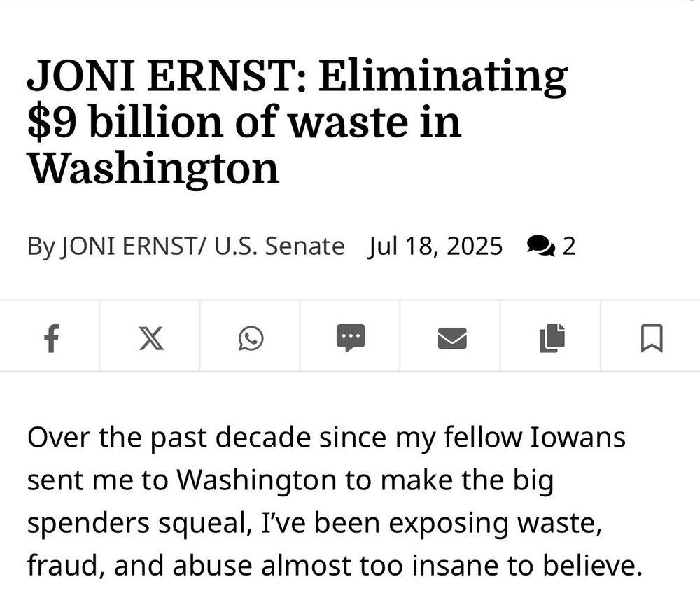The image size is (700, 612).
Task: Open the JONI ERNST author byline link
Action: click(x=129, y=246)
